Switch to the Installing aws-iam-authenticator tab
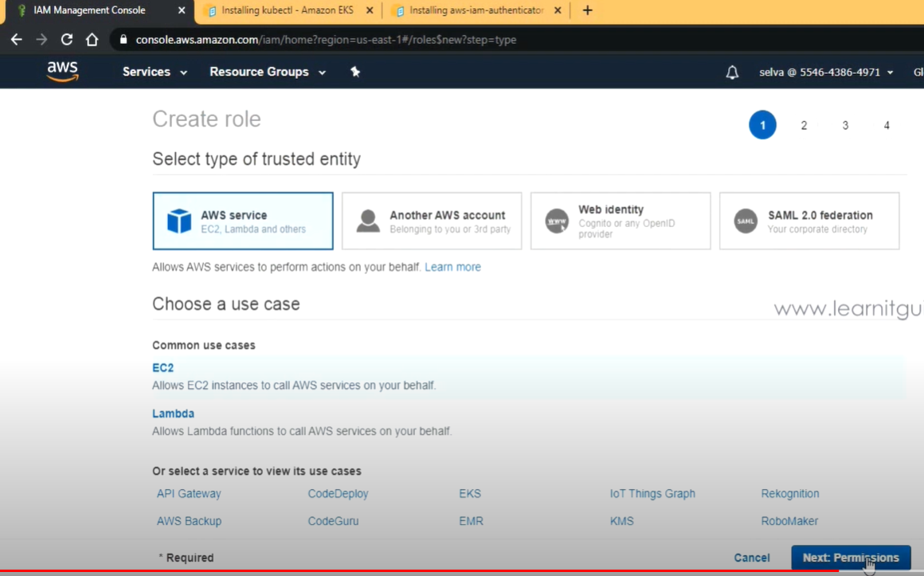 click(x=476, y=10)
